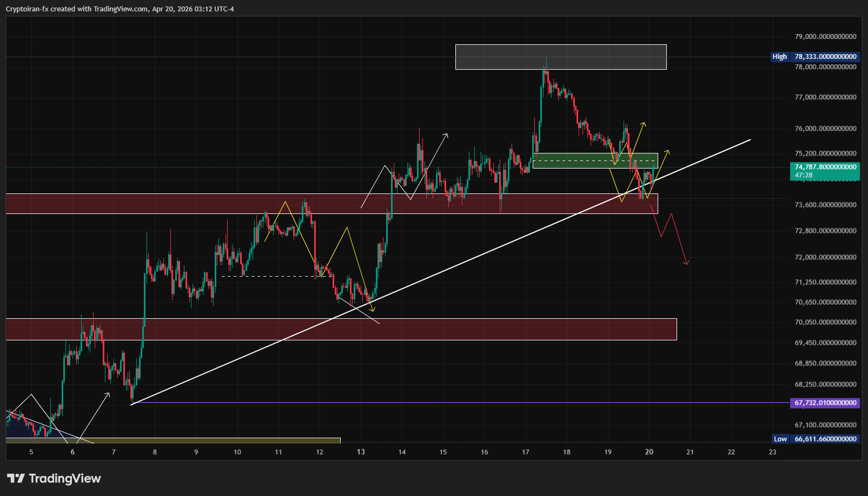Screen dimensions: 868x496
Task: Select the white arrowhead above the 15 date
Action: pos(446,135)
